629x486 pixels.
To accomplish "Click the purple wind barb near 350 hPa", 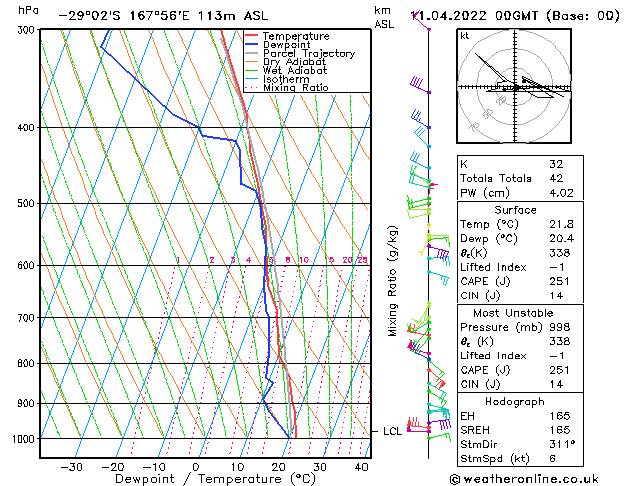I will click(x=420, y=85).
